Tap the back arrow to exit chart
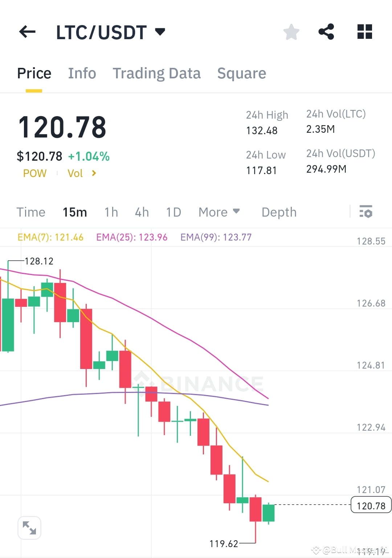The height and width of the screenshot is (558, 392). (27, 32)
